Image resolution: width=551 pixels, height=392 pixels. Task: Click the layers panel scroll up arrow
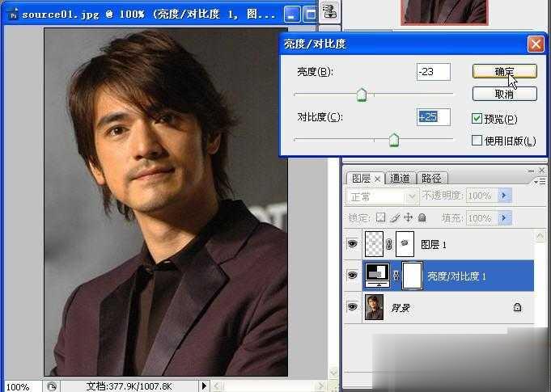click(x=540, y=236)
